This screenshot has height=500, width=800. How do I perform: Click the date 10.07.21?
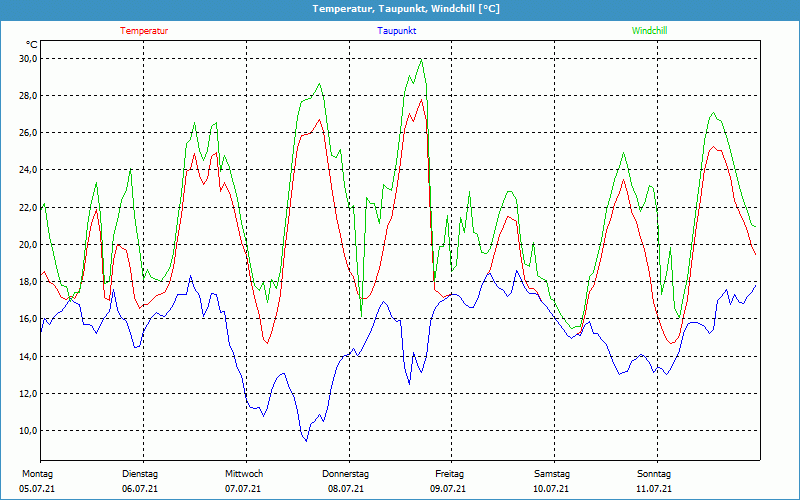click(x=551, y=489)
